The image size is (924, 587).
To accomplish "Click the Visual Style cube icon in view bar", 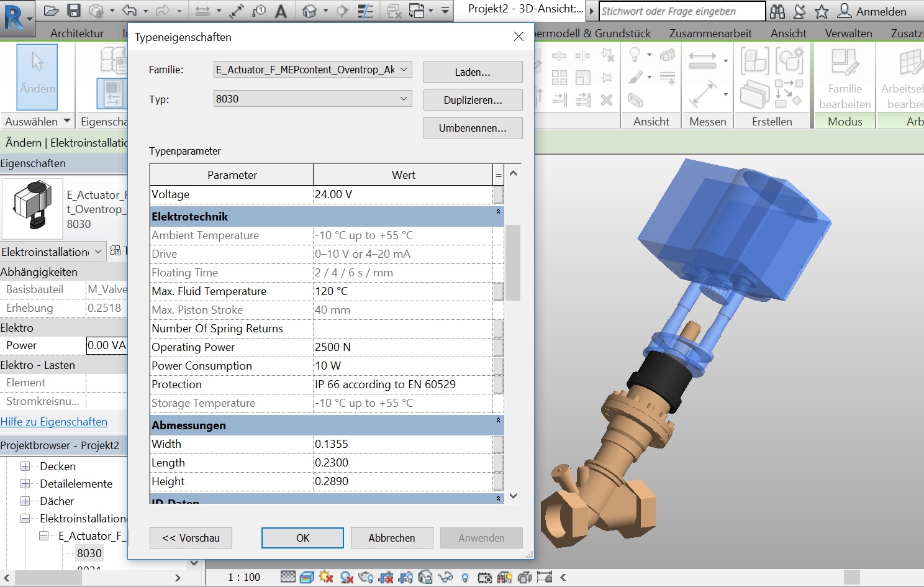I will pos(307,577).
